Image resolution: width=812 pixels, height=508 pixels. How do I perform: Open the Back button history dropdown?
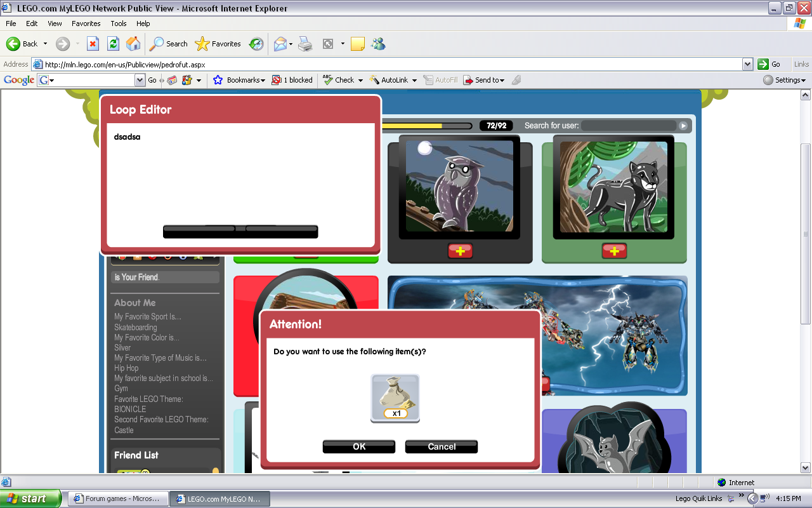(x=45, y=44)
